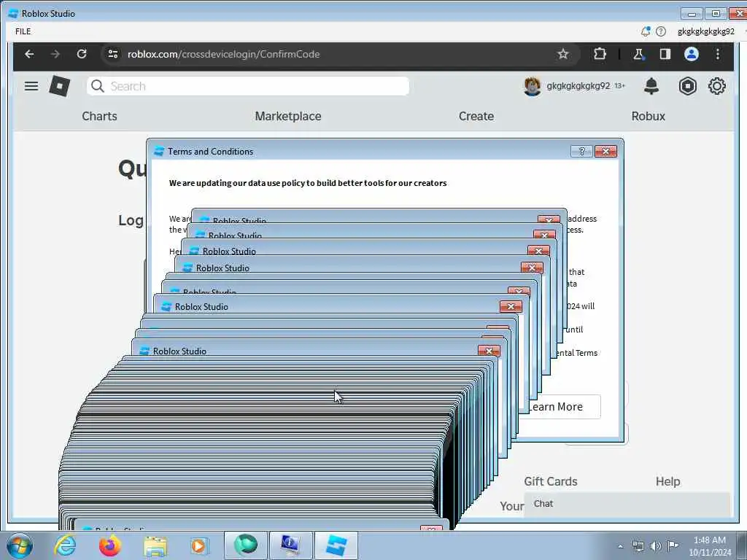Screen dimensions: 747x560
Task: Click the Learn More button
Action: click(x=561, y=407)
